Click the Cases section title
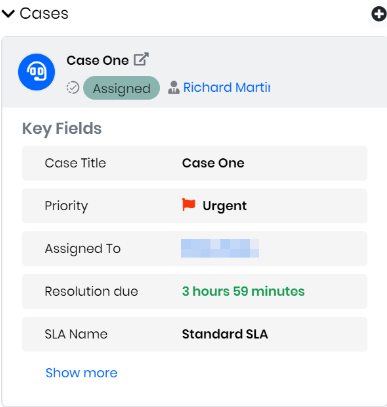This screenshot has width=387, height=407. [44, 14]
